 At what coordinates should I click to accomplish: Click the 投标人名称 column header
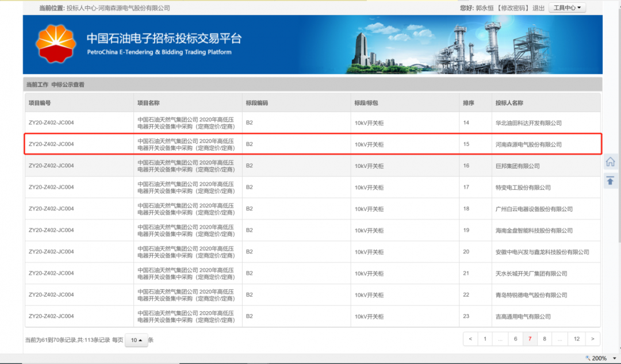(509, 103)
